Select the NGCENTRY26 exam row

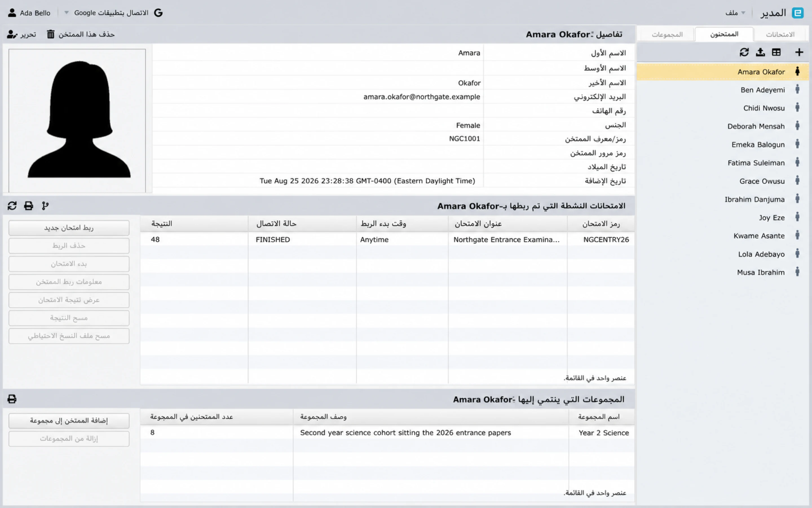point(387,240)
